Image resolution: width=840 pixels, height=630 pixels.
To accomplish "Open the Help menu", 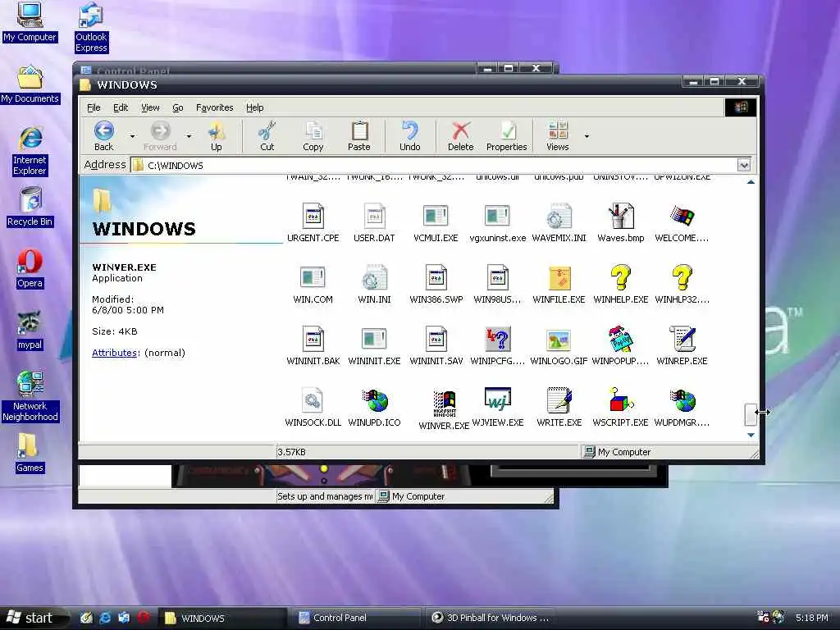I will pyautogui.click(x=254, y=107).
